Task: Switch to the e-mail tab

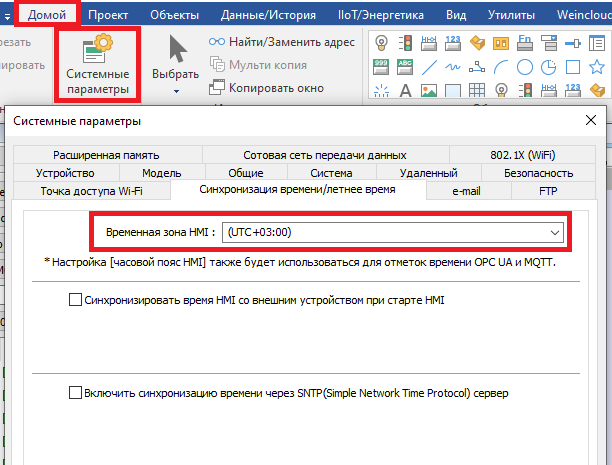Action: point(468,190)
